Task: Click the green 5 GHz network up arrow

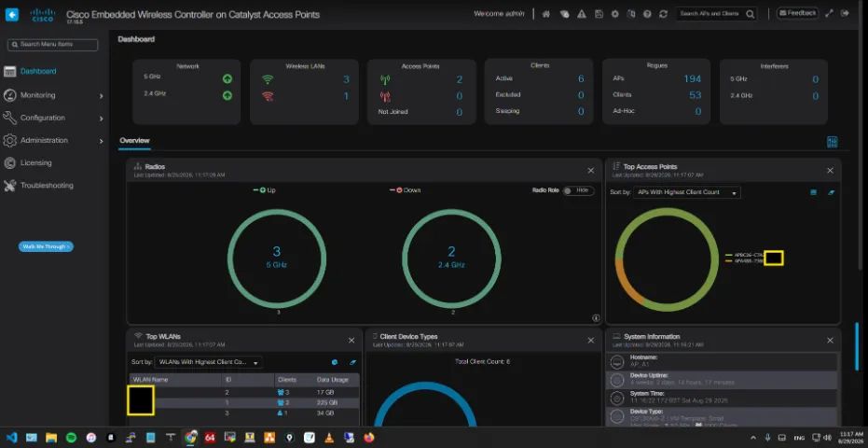Action: click(x=227, y=78)
